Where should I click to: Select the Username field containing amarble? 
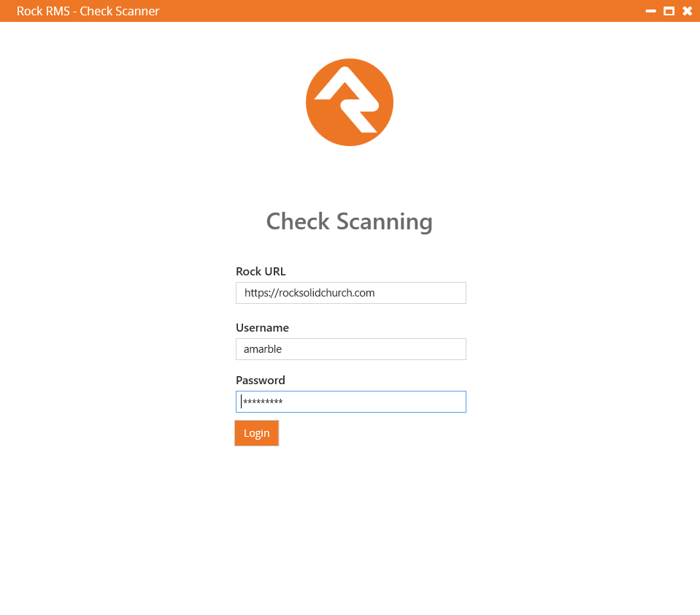pyautogui.click(x=351, y=349)
